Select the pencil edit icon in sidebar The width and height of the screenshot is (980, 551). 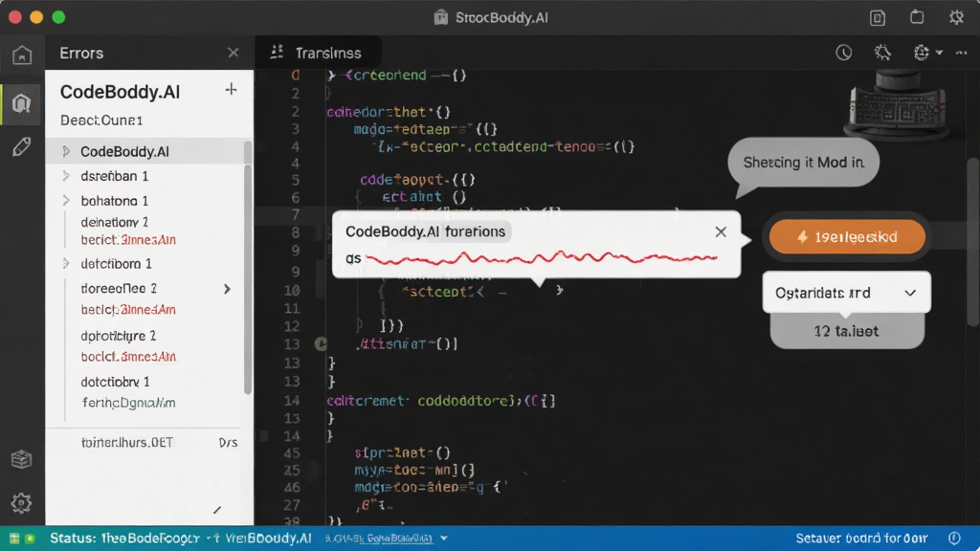point(22,146)
